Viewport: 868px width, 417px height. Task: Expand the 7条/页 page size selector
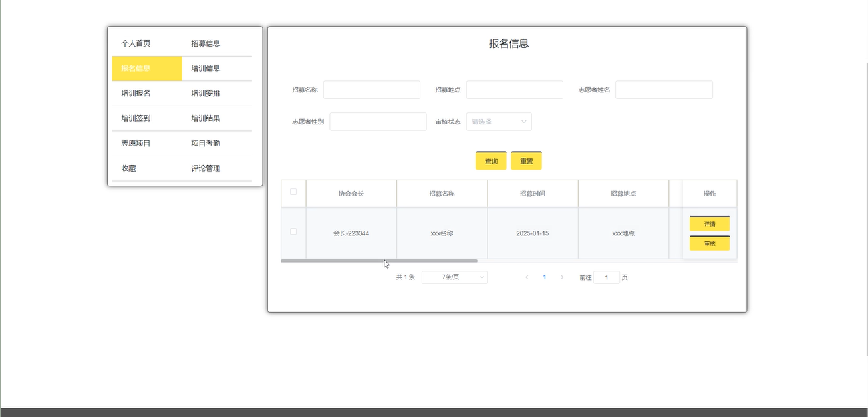454,277
